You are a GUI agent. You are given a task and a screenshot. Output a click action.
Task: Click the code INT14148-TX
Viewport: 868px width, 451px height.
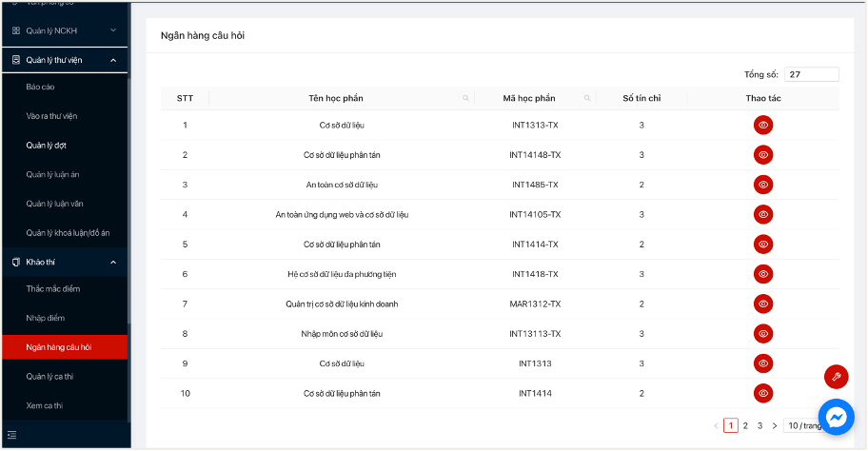point(535,155)
